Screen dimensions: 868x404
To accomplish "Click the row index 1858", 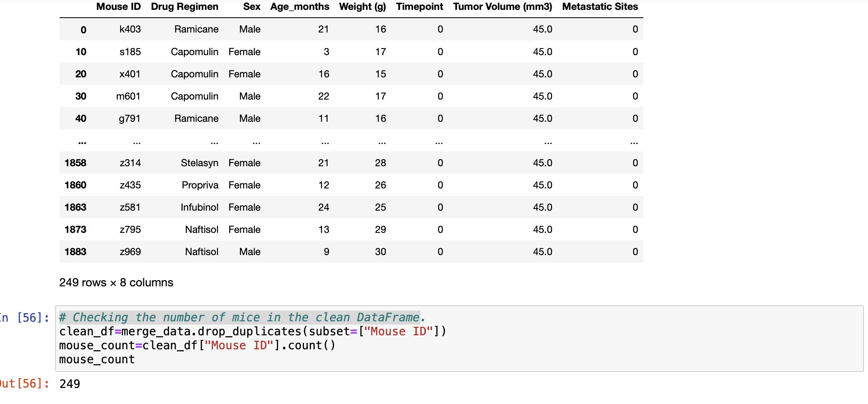I will 75,163.
